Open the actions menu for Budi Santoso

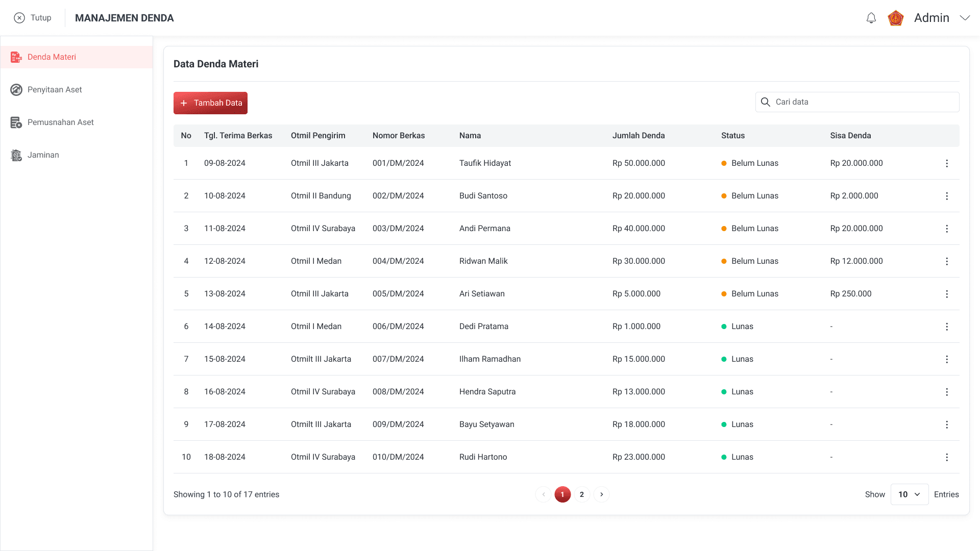tap(947, 196)
